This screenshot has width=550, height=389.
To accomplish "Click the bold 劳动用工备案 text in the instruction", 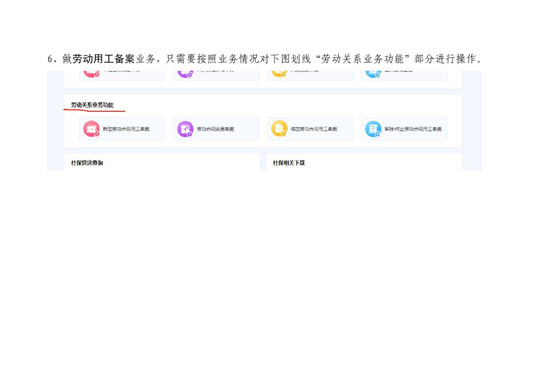I will [x=103, y=59].
